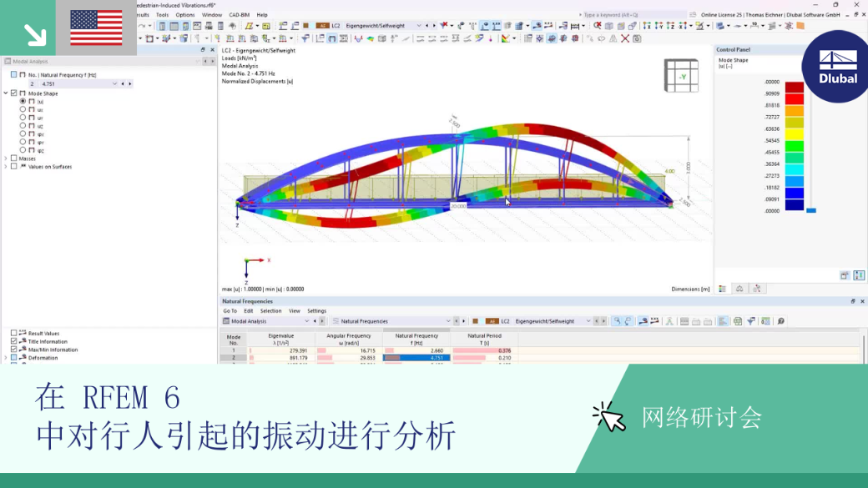868x488 pixels.
Task: Open the LC2 Eigengewicht/Selfweight dropdown in top toolbar
Action: tap(418, 26)
